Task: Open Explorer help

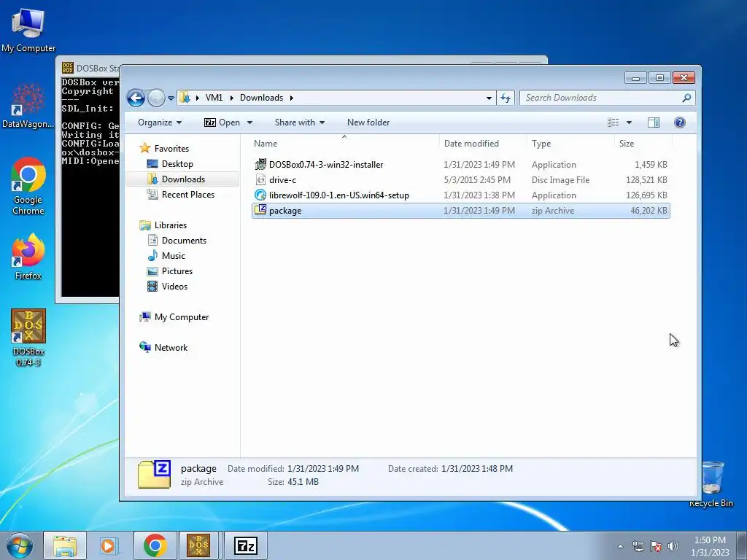Action: [680, 122]
